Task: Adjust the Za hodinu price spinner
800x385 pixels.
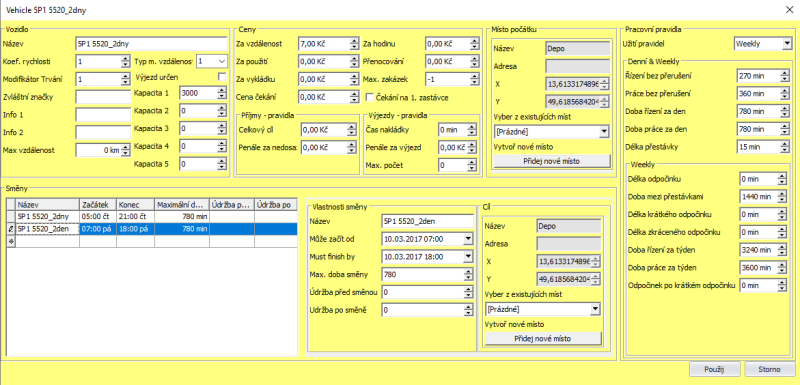Action: (x=474, y=44)
